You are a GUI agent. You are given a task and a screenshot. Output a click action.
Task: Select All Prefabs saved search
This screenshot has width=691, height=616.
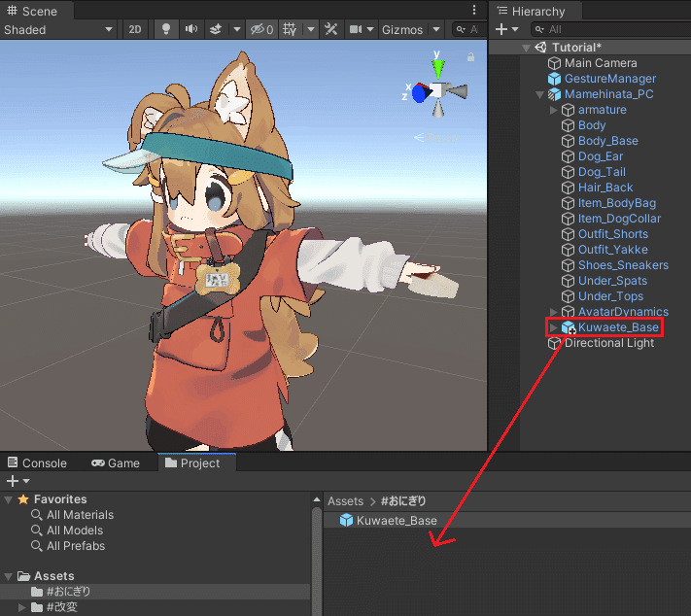click(x=68, y=546)
